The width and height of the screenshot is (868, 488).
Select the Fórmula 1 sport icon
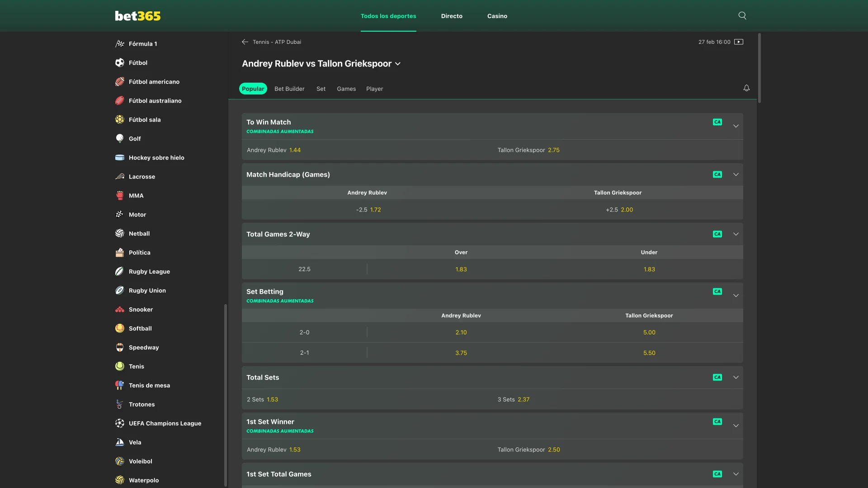coord(119,43)
